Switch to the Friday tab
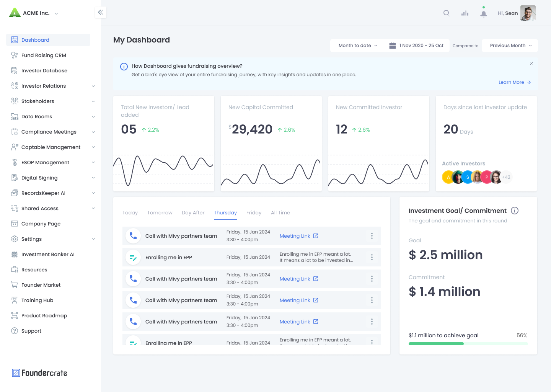The height and width of the screenshot is (392, 551). coord(254,213)
